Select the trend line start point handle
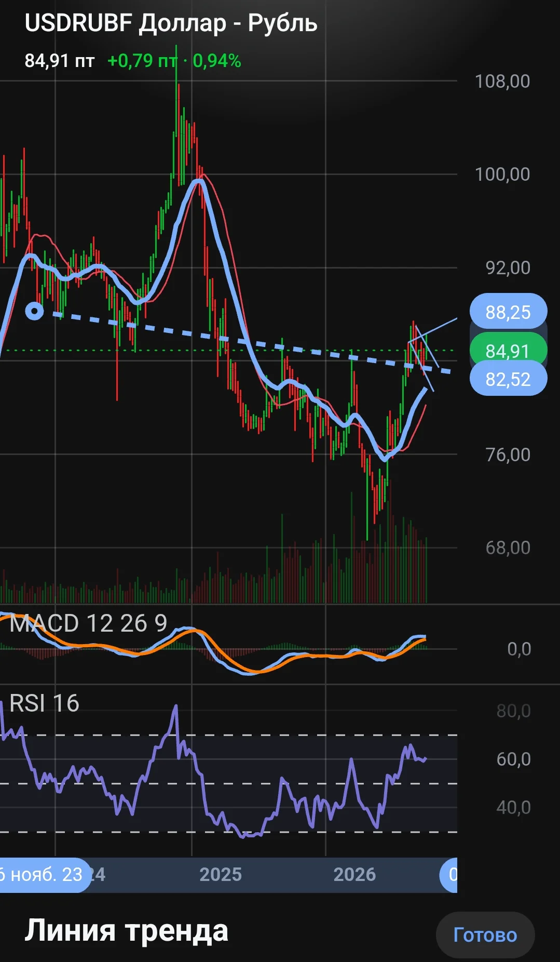 pos(35,311)
